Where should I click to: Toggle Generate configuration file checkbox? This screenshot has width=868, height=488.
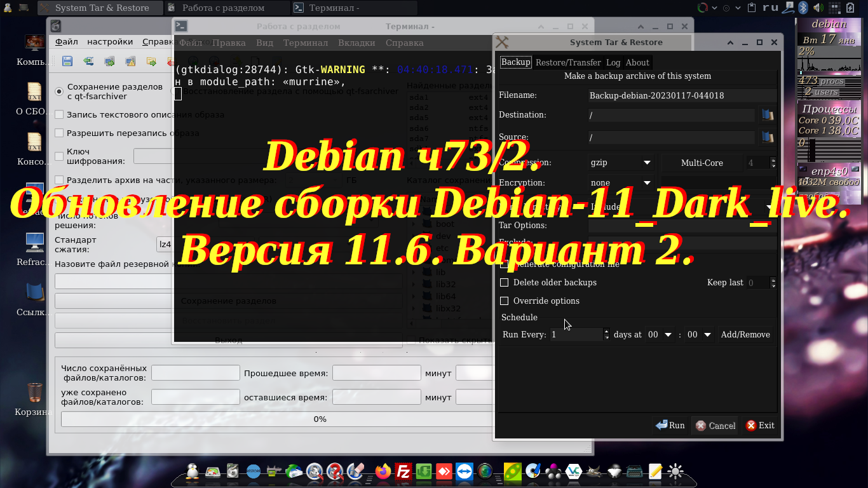point(505,264)
